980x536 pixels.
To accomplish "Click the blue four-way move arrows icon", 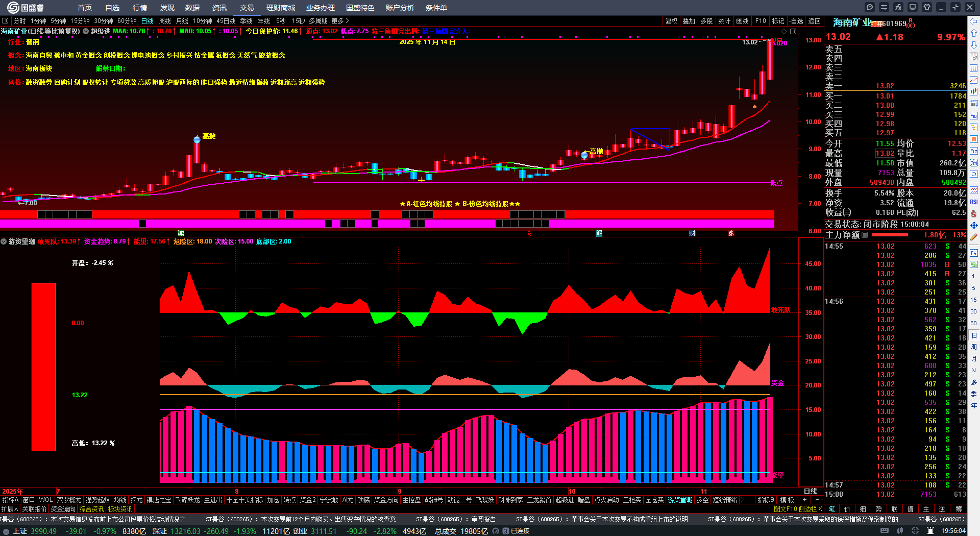I will [974, 225].
